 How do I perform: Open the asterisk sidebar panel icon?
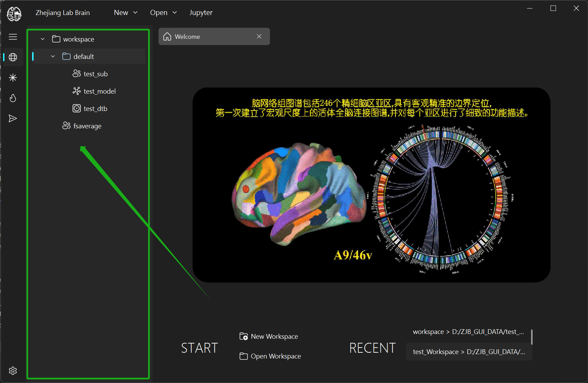pyautogui.click(x=13, y=78)
